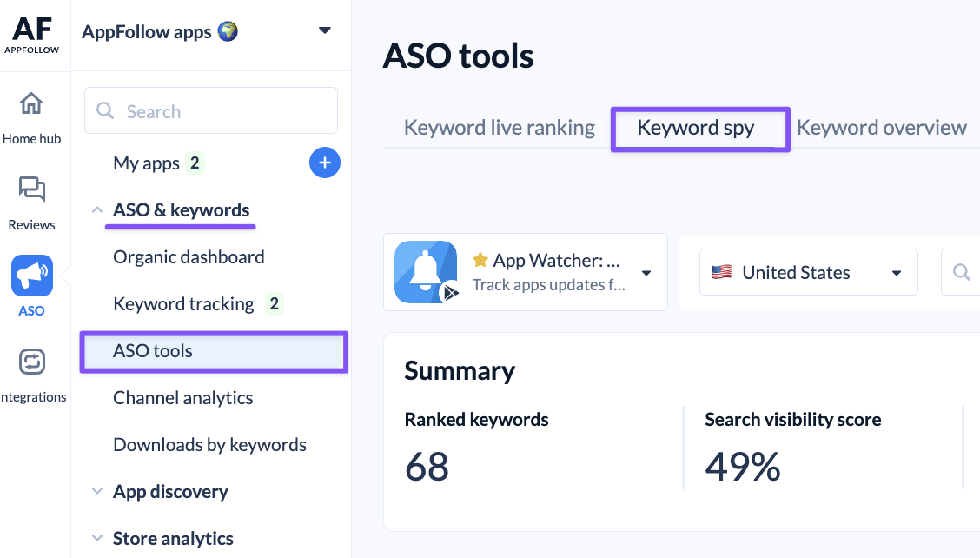Expand the App discovery section
Image resolution: width=980 pixels, height=558 pixels.
[97, 492]
